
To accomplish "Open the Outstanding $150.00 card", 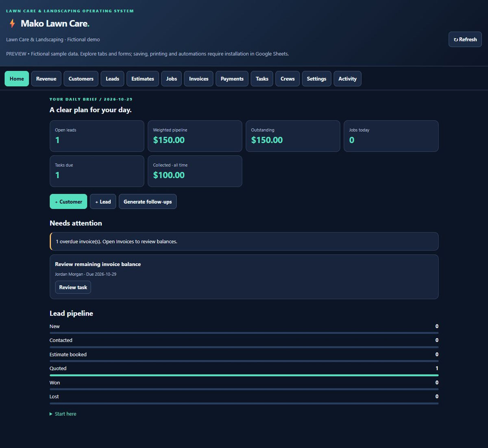I will point(293,136).
